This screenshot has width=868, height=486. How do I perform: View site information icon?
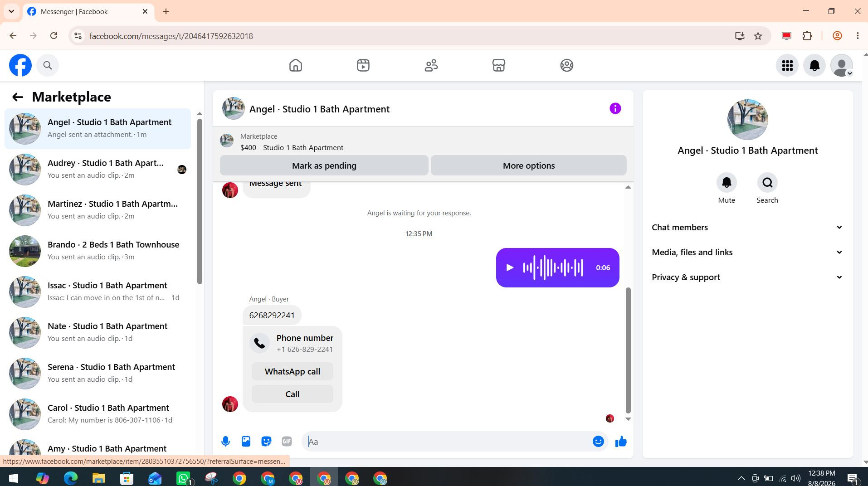click(78, 36)
